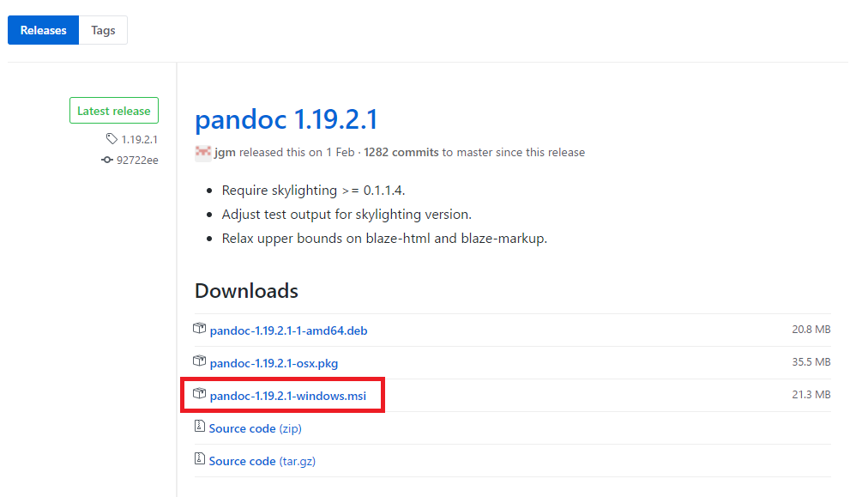Click the package icon beside amd64.deb download
868x497 pixels.
[199, 328]
